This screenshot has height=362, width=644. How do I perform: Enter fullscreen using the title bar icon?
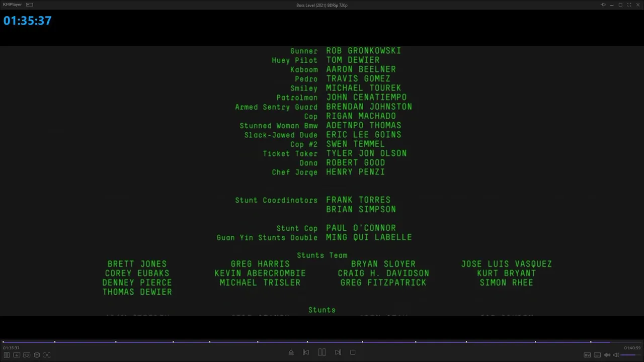(629, 5)
